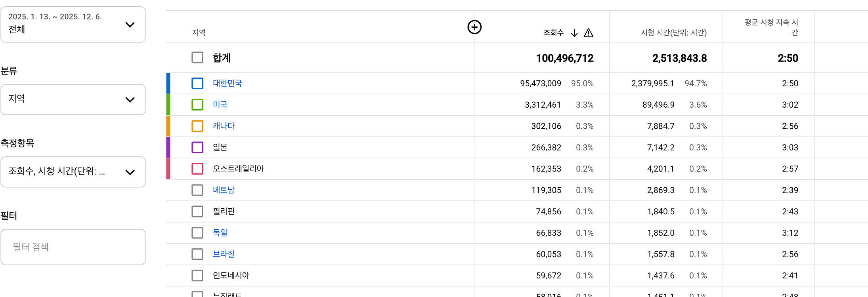Click the 합계 total row
Screen dimensions: 868x297
pos(223,58)
